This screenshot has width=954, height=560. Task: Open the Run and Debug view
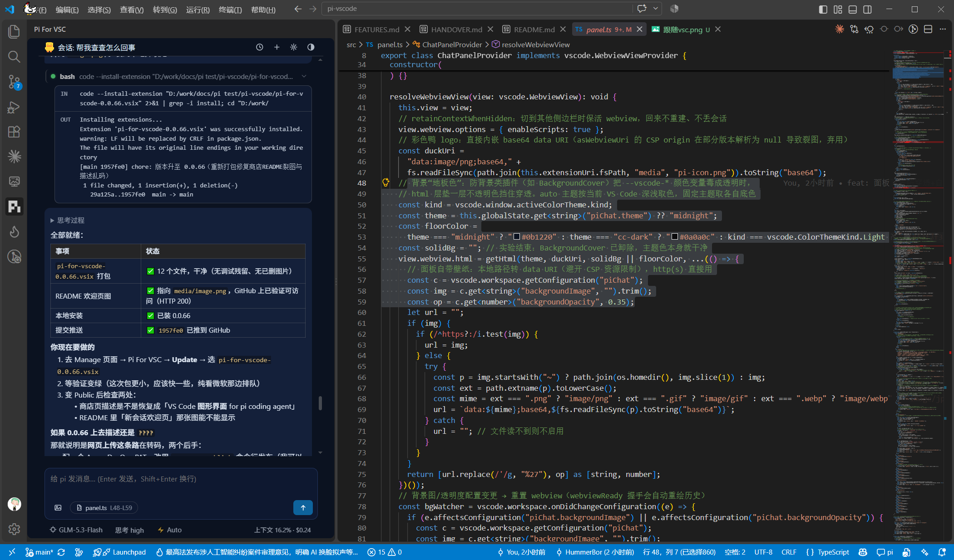tap(14, 107)
